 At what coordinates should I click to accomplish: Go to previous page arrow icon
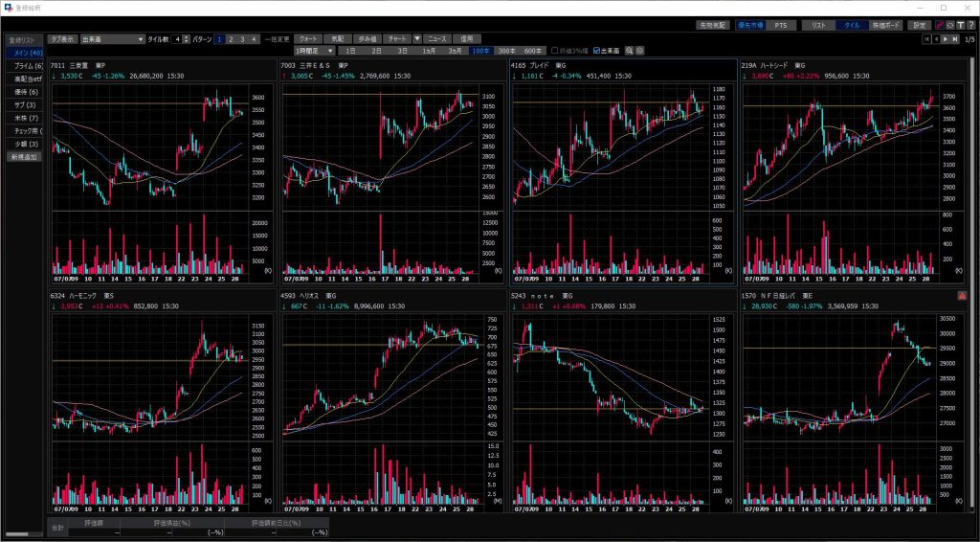point(935,39)
